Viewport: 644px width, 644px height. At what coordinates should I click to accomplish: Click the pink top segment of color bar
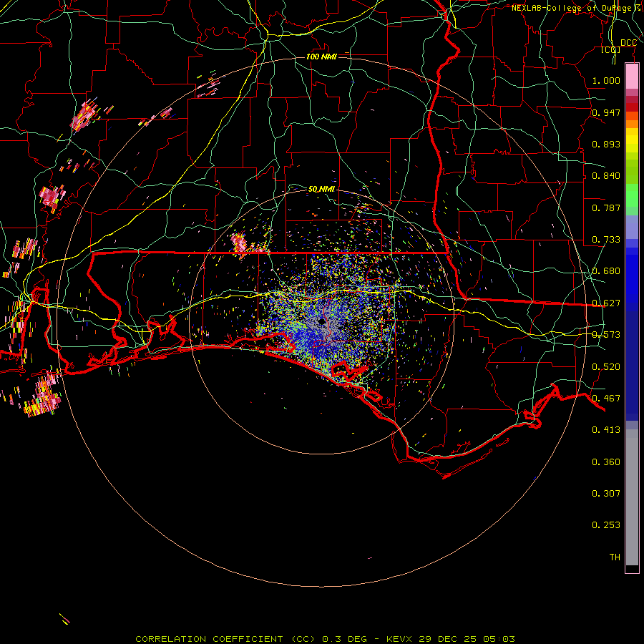(632, 77)
